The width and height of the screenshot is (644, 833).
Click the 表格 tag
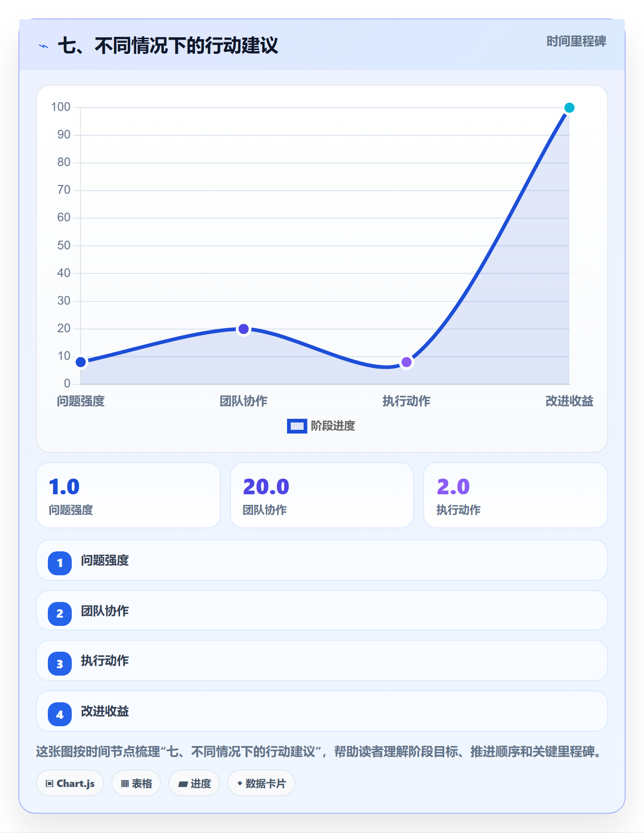click(136, 783)
